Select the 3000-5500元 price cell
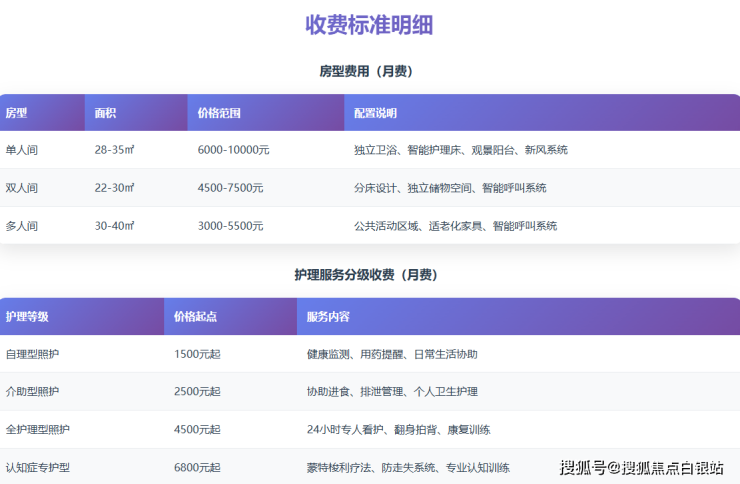740x484 pixels. 230,226
